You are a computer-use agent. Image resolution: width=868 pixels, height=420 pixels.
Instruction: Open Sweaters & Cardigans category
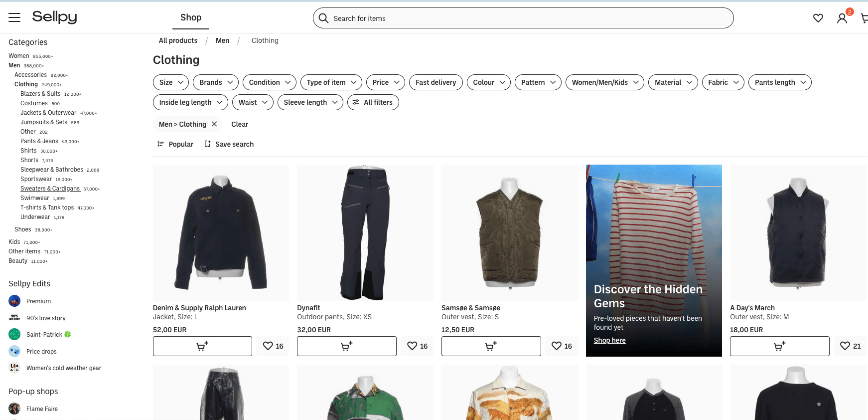(x=50, y=189)
